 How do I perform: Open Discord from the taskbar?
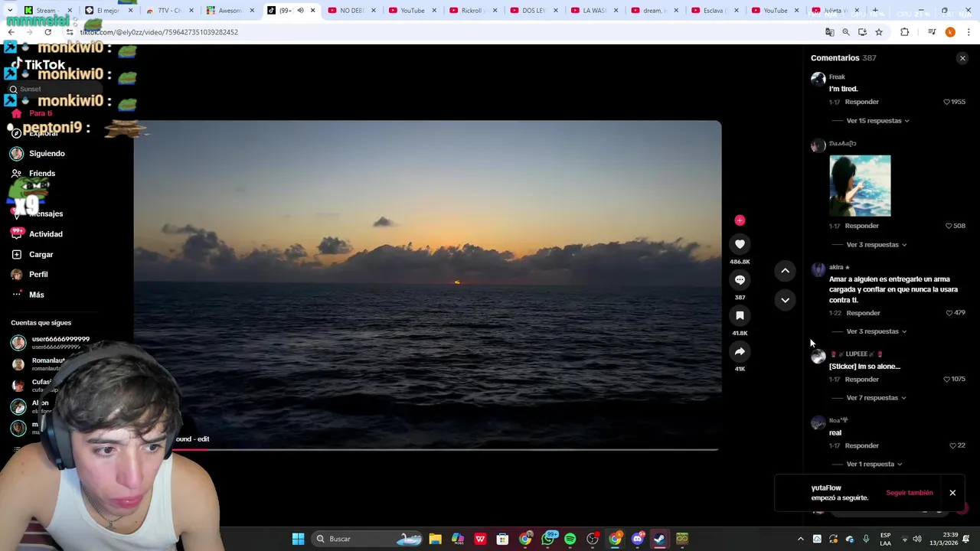click(x=638, y=539)
